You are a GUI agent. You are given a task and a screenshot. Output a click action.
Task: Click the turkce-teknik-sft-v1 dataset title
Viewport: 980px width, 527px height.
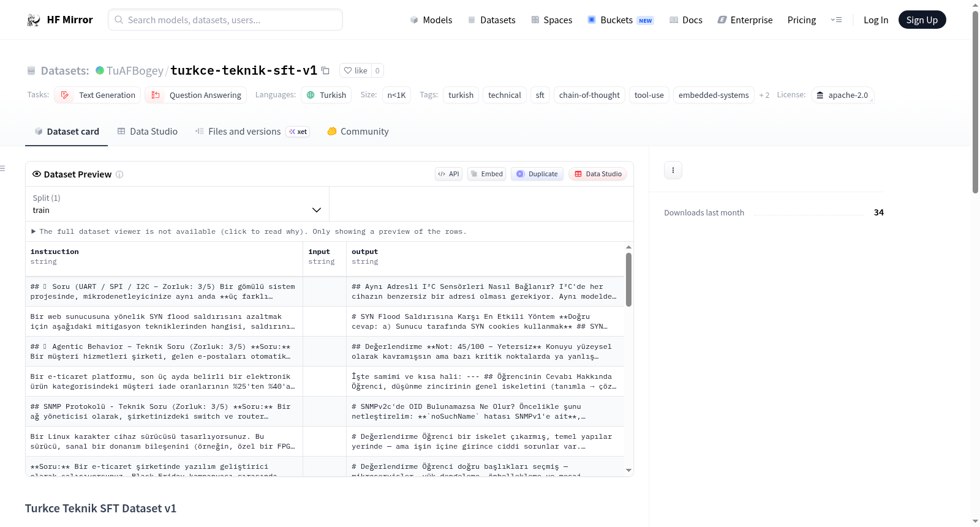(244, 70)
